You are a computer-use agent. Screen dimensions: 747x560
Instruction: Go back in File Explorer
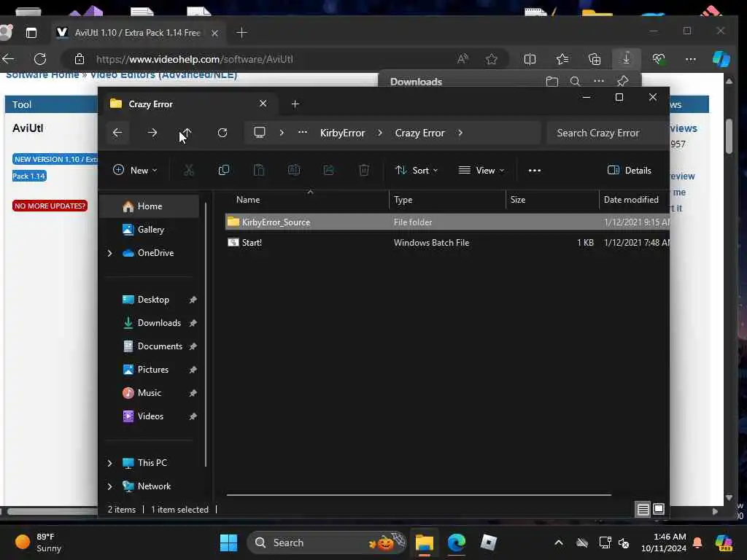[117, 133]
